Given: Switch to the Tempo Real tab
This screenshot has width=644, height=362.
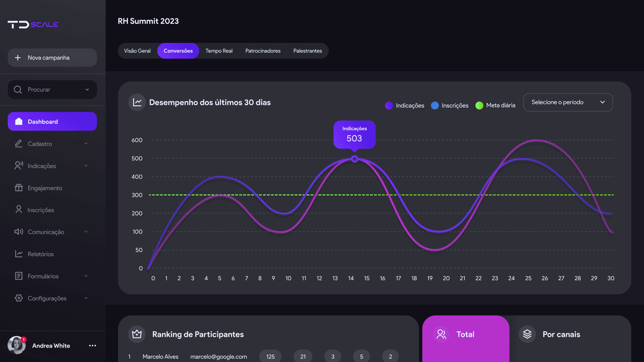Looking at the screenshot, I should tap(219, 51).
